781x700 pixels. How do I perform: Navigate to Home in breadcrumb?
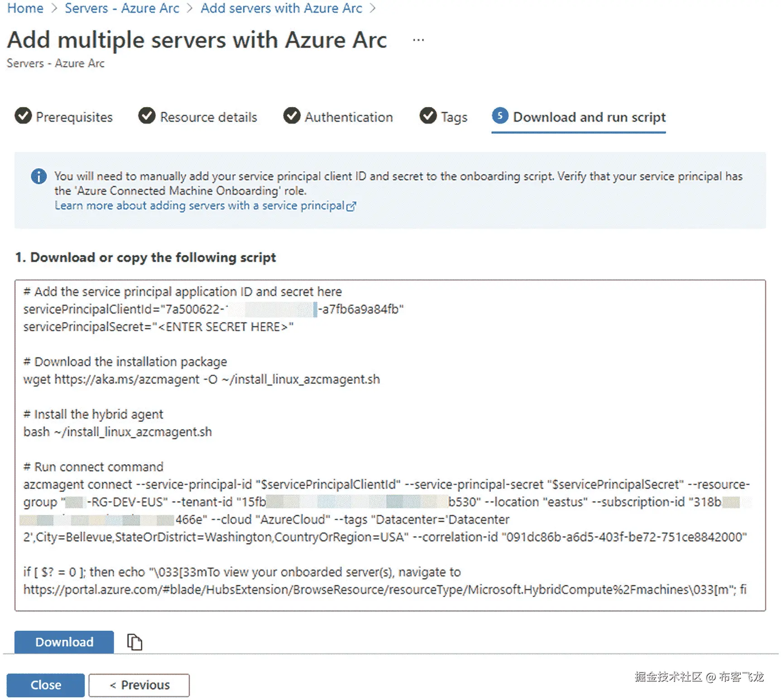(25, 8)
